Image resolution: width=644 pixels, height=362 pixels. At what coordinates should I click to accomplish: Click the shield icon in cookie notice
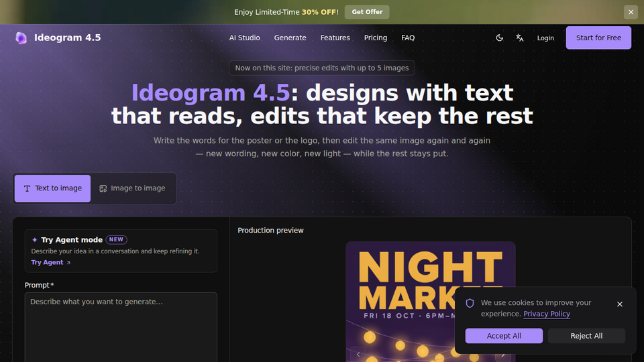pos(470,303)
